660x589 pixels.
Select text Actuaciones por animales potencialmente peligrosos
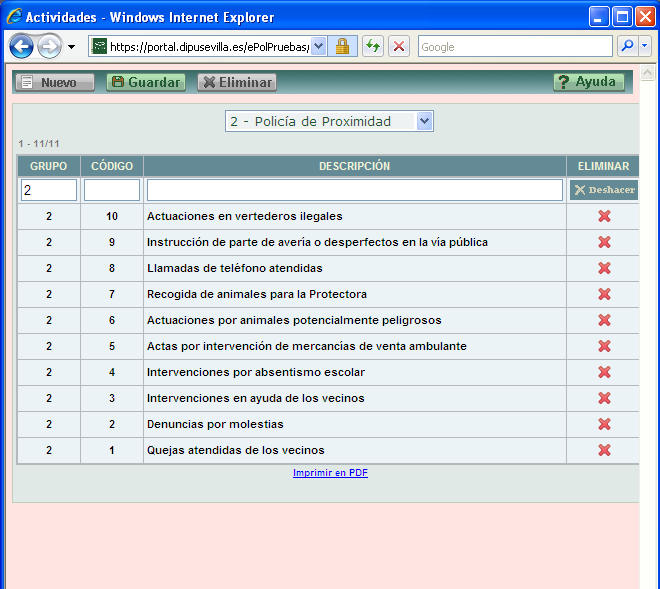tap(294, 320)
